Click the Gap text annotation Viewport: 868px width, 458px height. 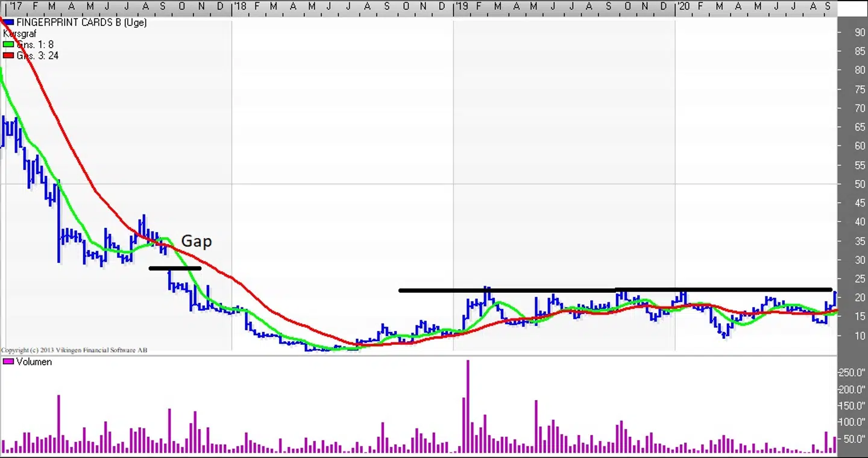click(197, 241)
